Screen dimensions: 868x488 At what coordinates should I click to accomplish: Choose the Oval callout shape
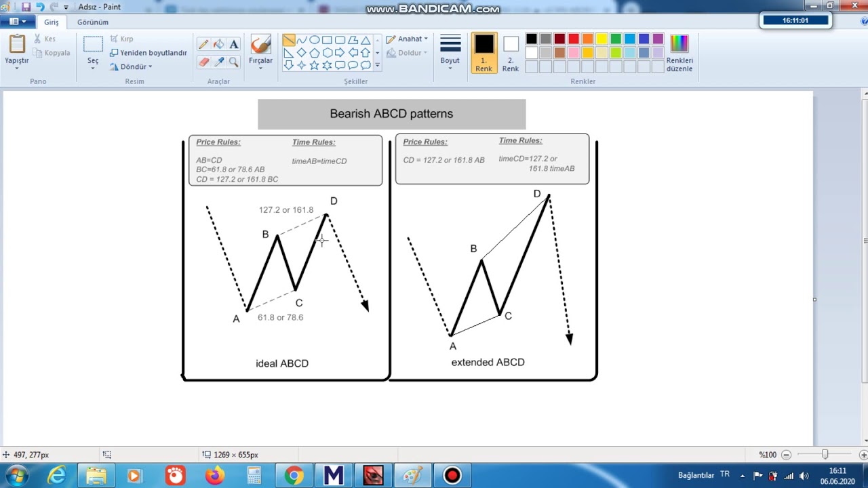353,65
